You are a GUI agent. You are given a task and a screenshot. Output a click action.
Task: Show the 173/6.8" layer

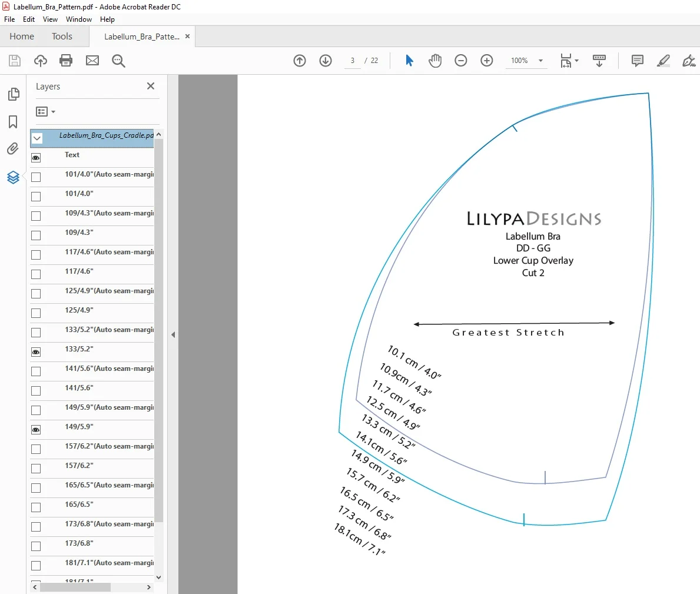pos(36,546)
